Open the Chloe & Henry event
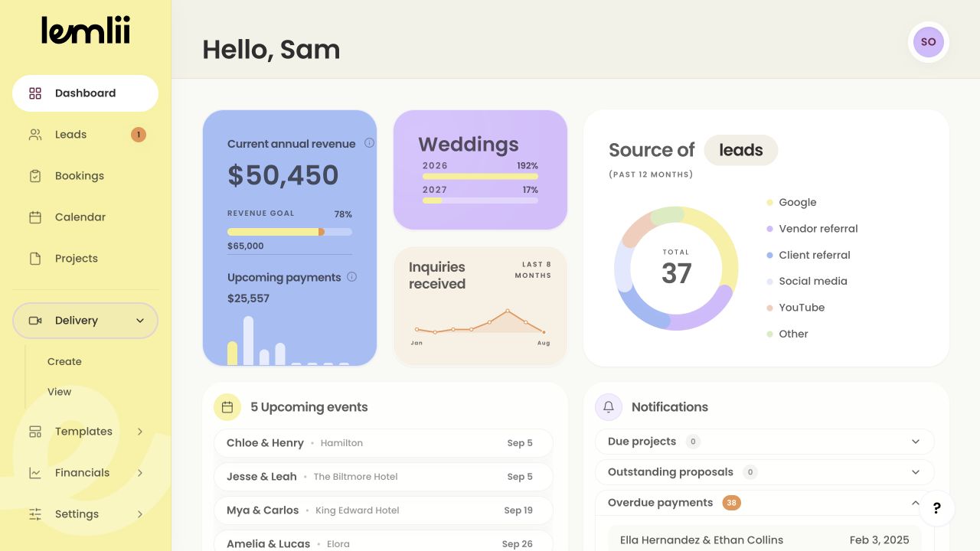 pos(384,443)
